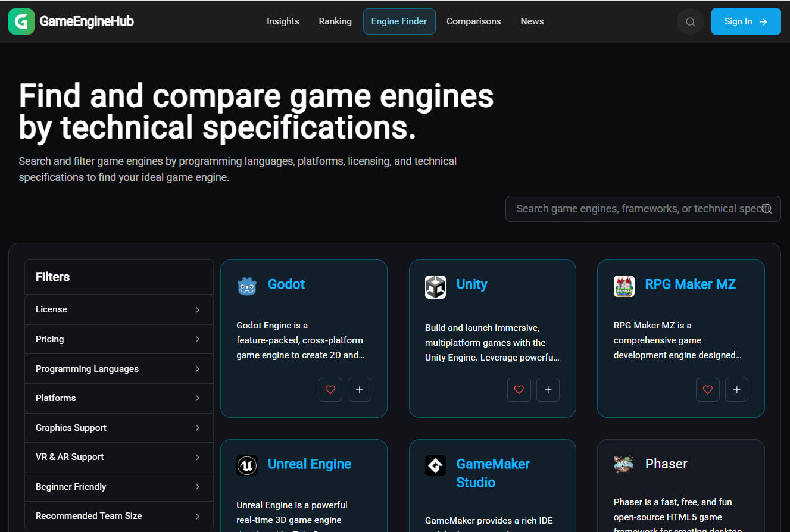Add Godot to comparison with plus icon
790x532 pixels.
point(360,390)
